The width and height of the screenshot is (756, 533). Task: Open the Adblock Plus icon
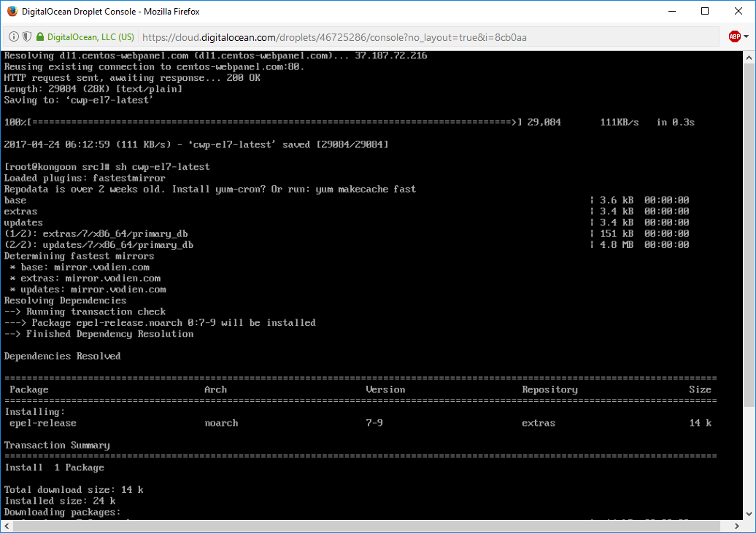(734, 36)
